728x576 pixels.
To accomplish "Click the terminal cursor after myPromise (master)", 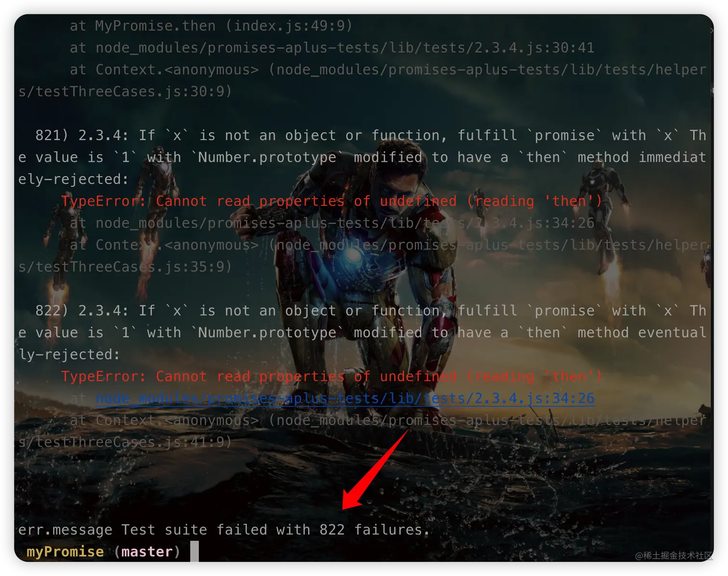I will coord(194,551).
